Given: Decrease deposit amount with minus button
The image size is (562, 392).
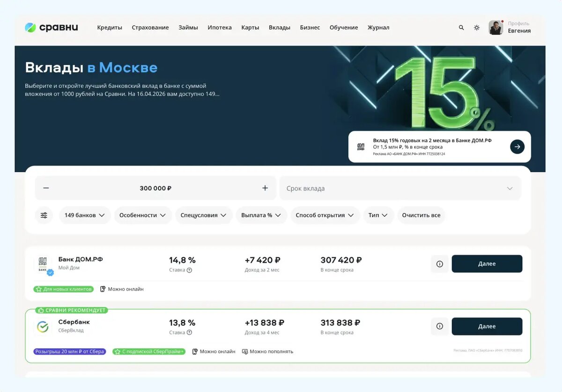Looking at the screenshot, I should pos(46,188).
